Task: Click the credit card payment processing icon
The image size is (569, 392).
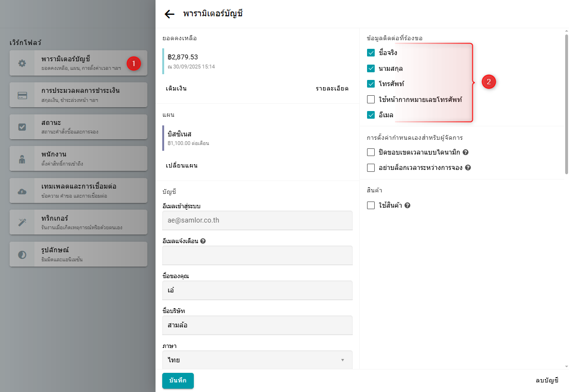Action: 22,95
